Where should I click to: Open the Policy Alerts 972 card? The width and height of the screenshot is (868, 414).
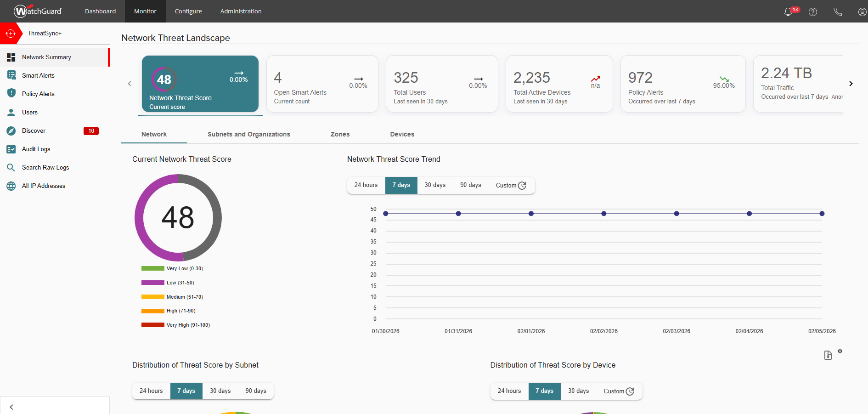[x=683, y=84]
